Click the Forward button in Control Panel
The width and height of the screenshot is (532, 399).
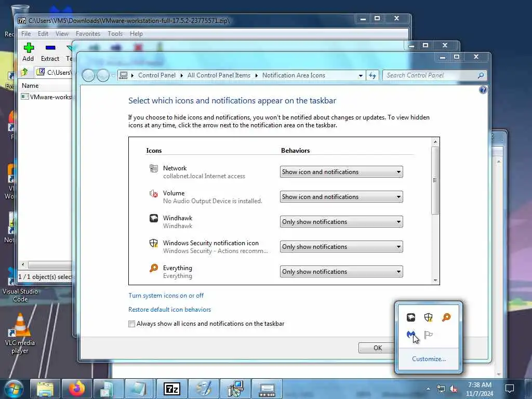coord(103,75)
